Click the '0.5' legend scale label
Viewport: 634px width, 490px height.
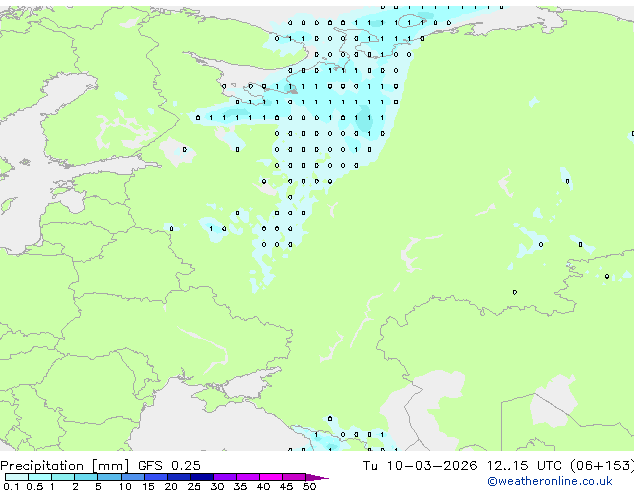(x=35, y=486)
